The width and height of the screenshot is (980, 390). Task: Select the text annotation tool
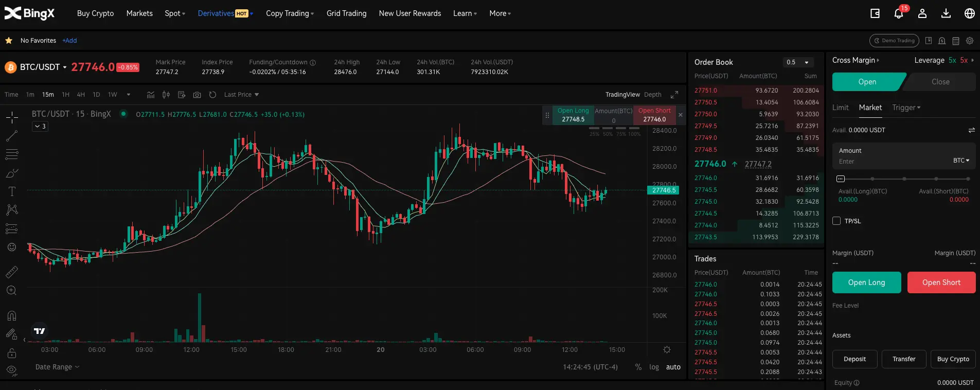pyautogui.click(x=12, y=191)
